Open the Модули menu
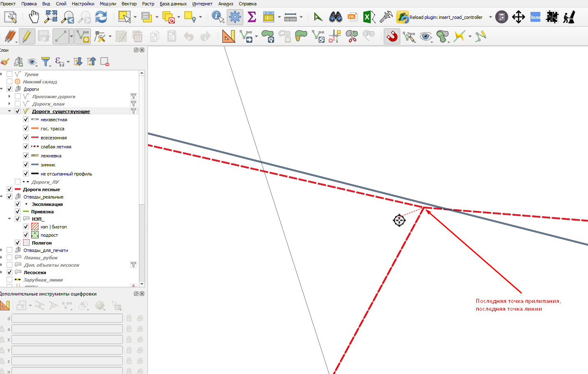588x374 pixels. click(108, 4)
